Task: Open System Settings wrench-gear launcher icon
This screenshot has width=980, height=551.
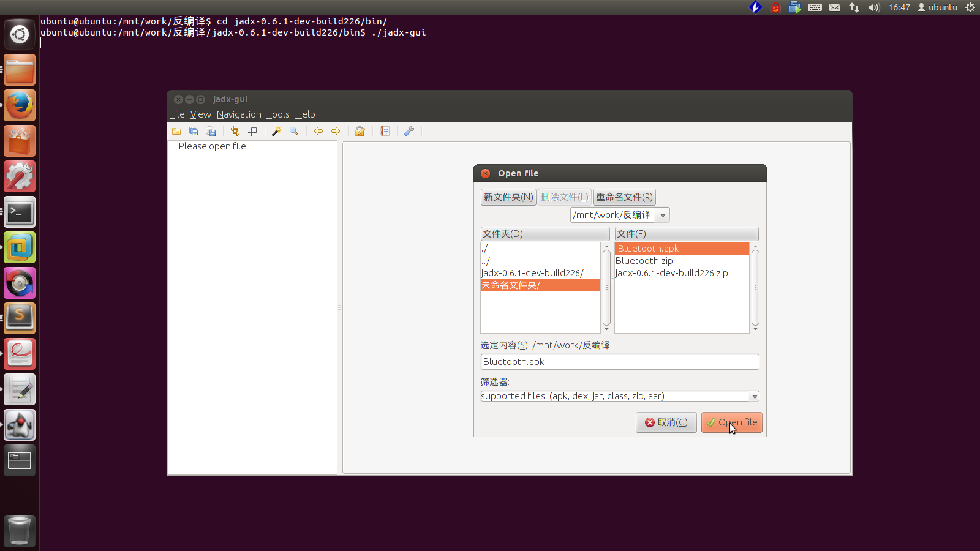Action: pyautogui.click(x=20, y=176)
